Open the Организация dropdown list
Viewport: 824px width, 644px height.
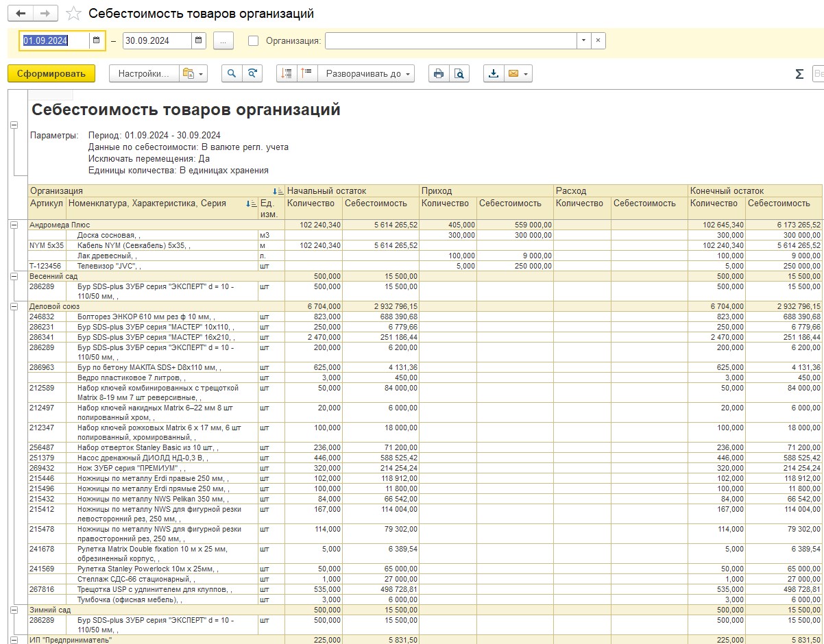tap(583, 40)
